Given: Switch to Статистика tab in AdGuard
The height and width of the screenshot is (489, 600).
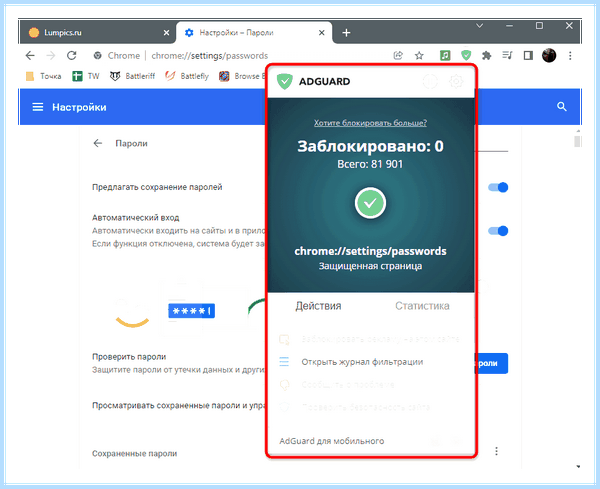Looking at the screenshot, I should click(x=422, y=306).
